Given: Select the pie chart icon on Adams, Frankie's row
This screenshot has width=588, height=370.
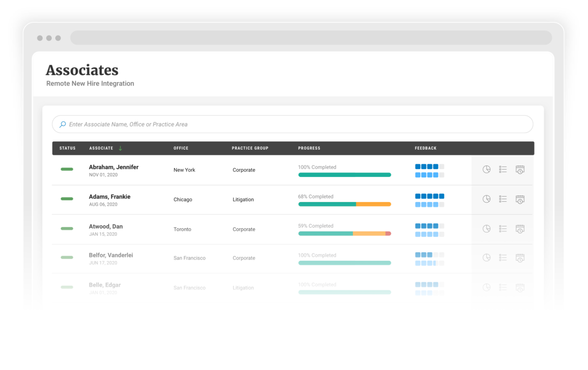Looking at the screenshot, I should pyautogui.click(x=487, y=199).
